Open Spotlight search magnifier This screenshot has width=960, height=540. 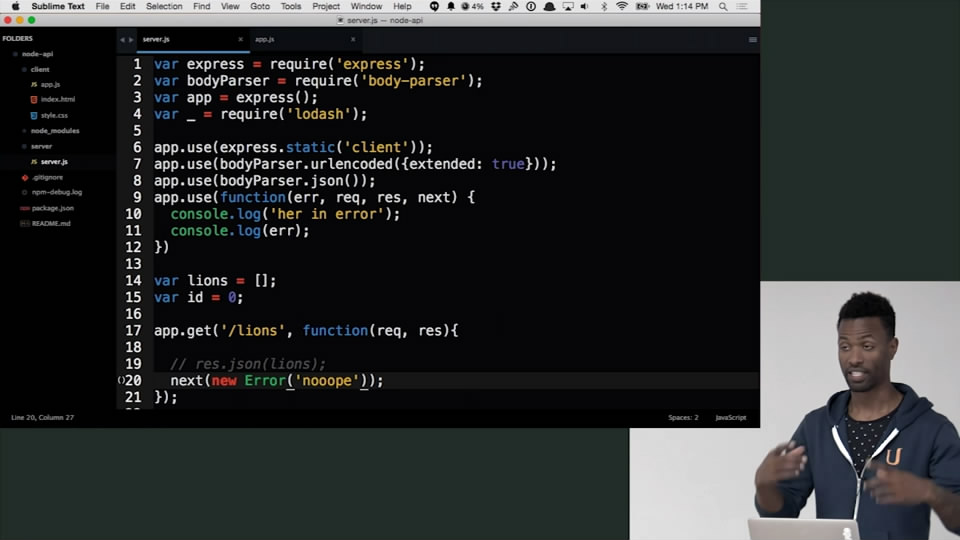click(723, 6)
